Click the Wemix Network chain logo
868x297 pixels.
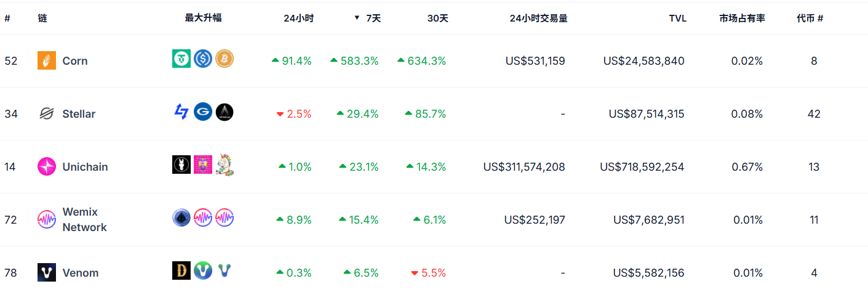coord(47,220)
